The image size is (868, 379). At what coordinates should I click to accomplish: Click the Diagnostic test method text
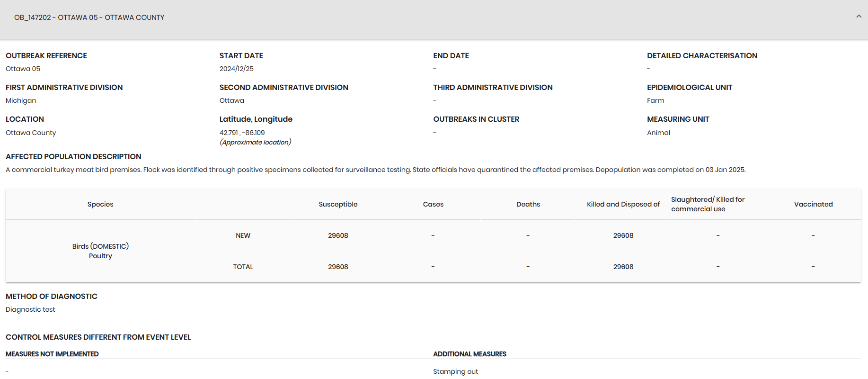(30, 309)
